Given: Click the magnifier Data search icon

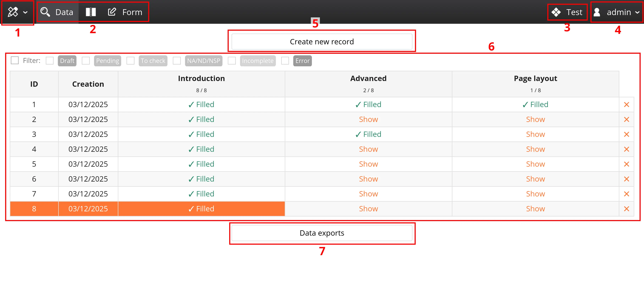Looking at the screenshot, I should 45,12.
